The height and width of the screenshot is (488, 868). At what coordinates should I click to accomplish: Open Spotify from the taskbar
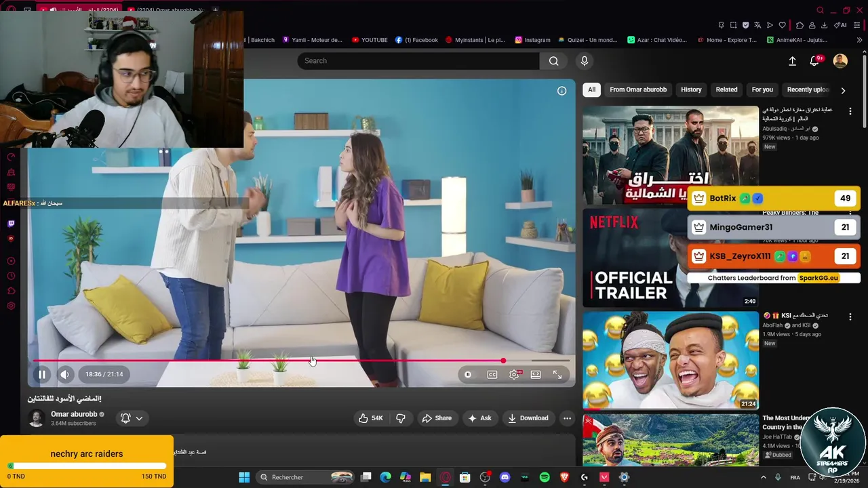545,477
